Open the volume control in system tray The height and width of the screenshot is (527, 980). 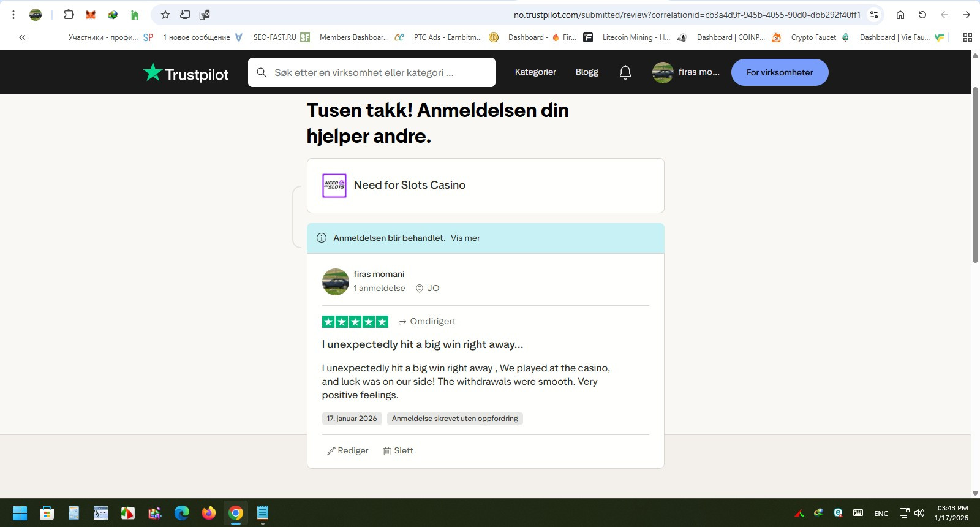pyautogui.click(x=919, y=513)
